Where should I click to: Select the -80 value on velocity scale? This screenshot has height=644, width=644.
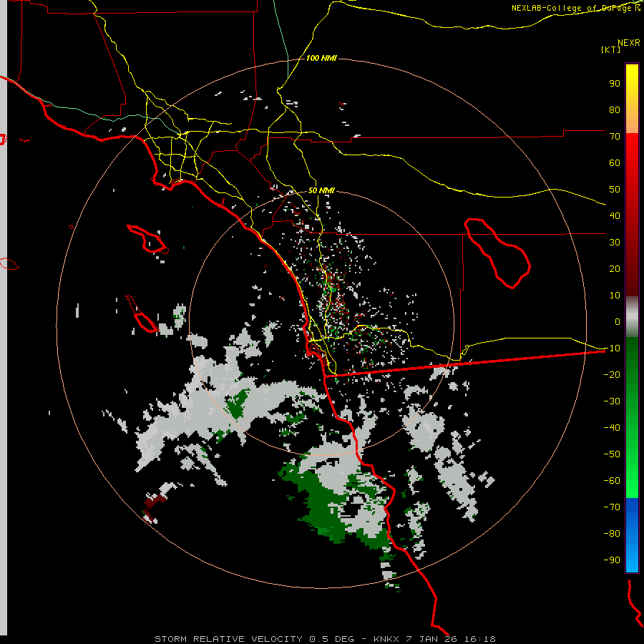tap(612, 534)
